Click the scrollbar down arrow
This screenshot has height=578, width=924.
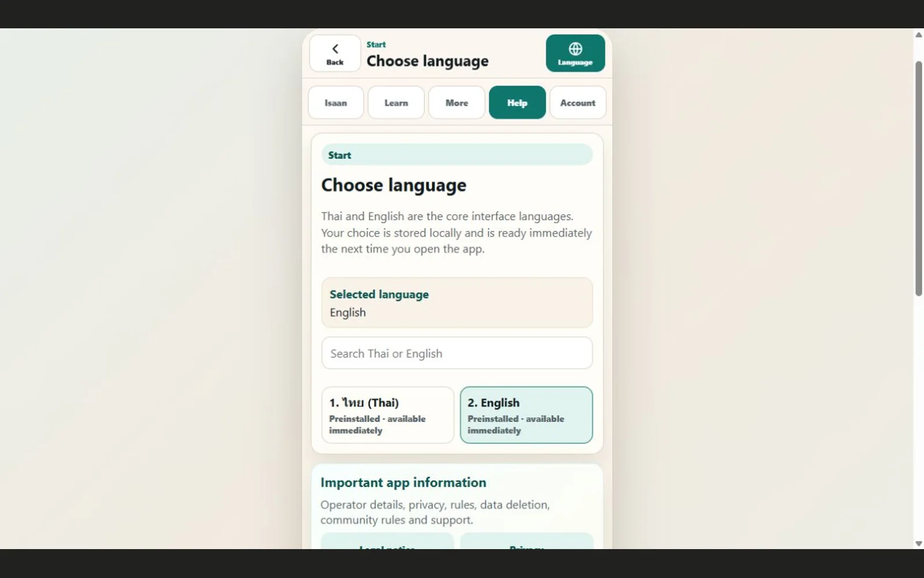(919, 544)
